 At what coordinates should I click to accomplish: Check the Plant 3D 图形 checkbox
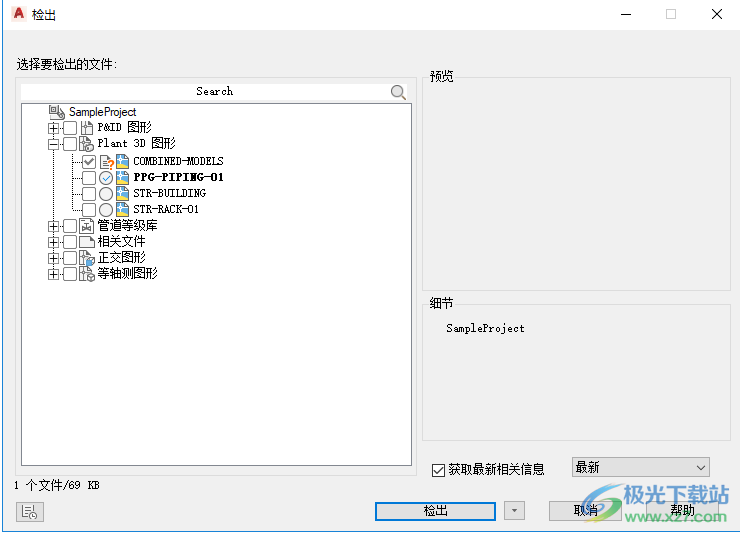(70, 144)
